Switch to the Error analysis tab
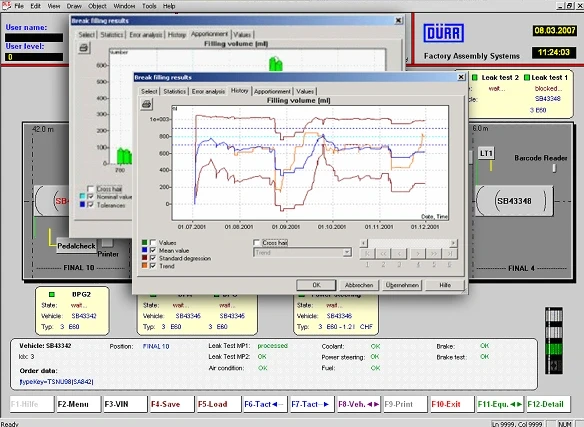 [x=208, y=91]
